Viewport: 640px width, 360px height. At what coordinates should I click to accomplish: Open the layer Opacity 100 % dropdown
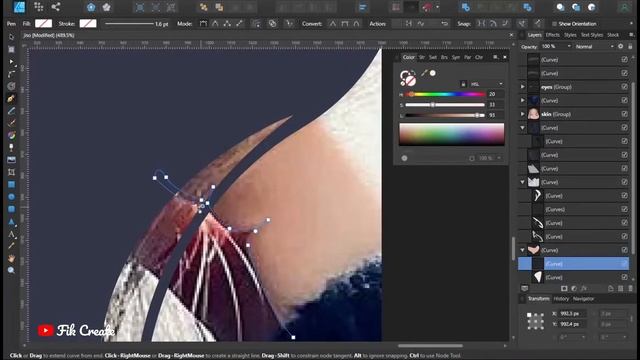tap(556, 47)
